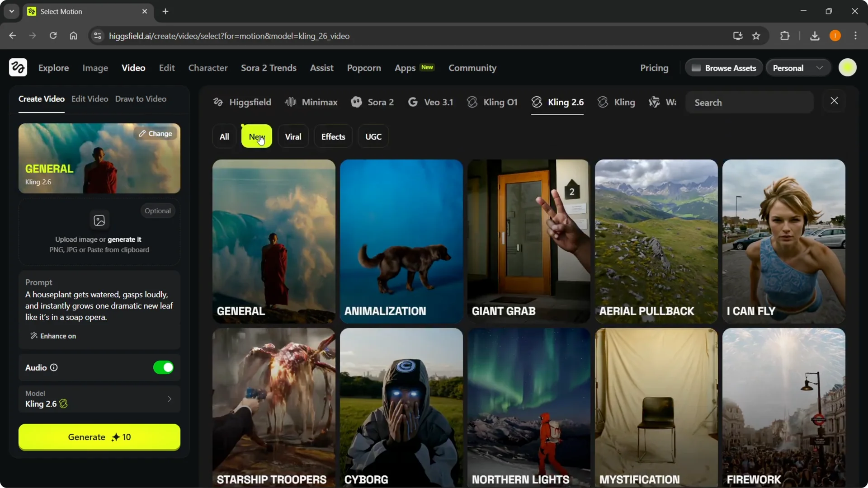The image size is (868, 488).
Task: Click the Generate button
Action: (99, 437)
